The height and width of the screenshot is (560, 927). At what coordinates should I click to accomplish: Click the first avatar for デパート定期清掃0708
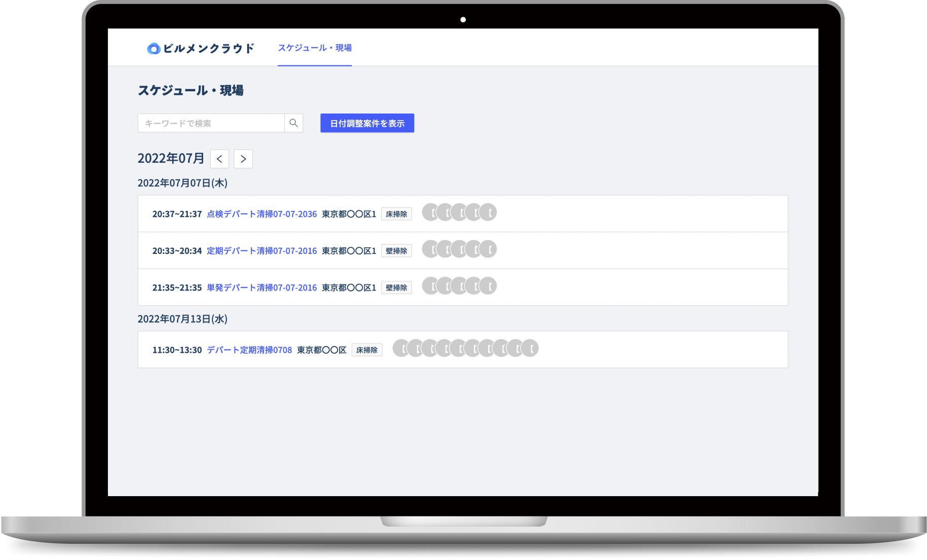point(401,348)
